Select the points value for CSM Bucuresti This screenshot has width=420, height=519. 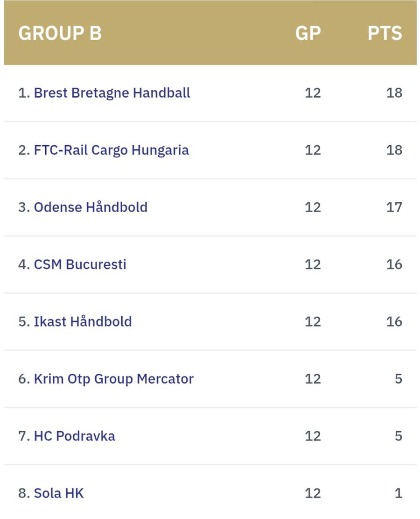(x=394, y=264)
